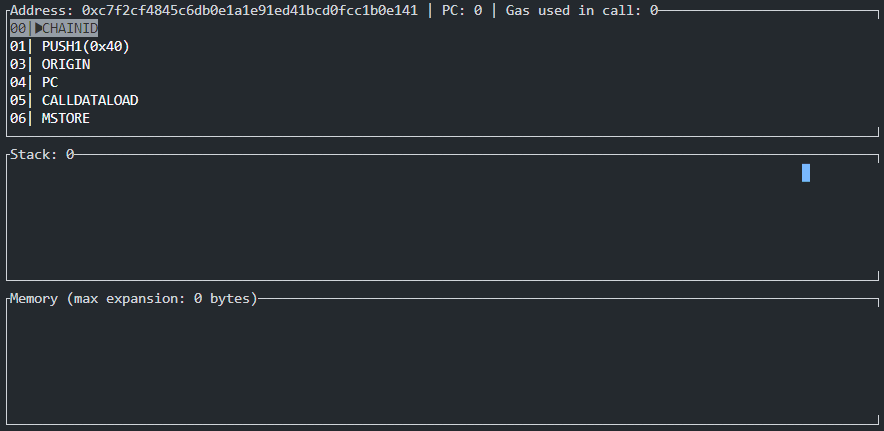Select the PC opcode at offset 04
The height and width of the screenshot is (431, 884).
50,82
